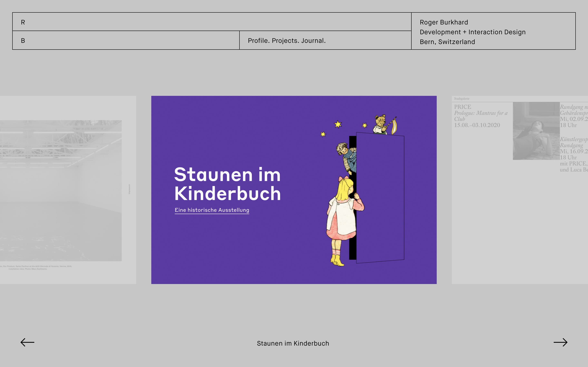Image resolution: width=588 pixels, height=367 pixels.
Task: Click the Bern, Switzerland location text
Action: [x=447, y=42]
